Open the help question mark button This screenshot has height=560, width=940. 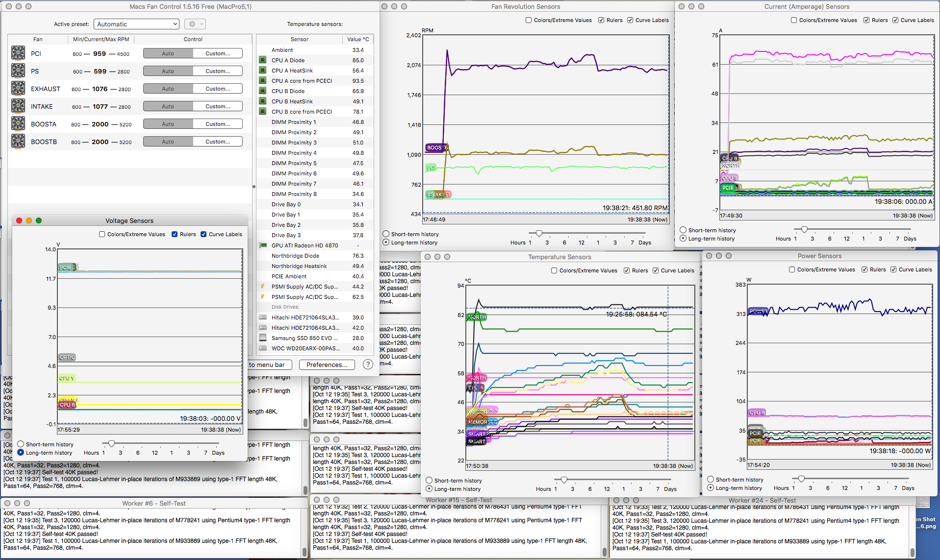click(x=368, y=365)
